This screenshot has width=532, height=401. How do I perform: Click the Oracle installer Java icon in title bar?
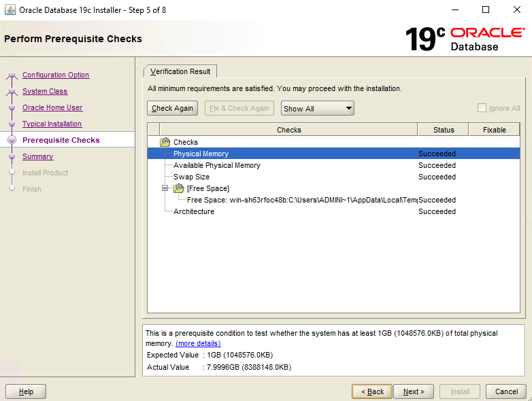tap(10, 10)
